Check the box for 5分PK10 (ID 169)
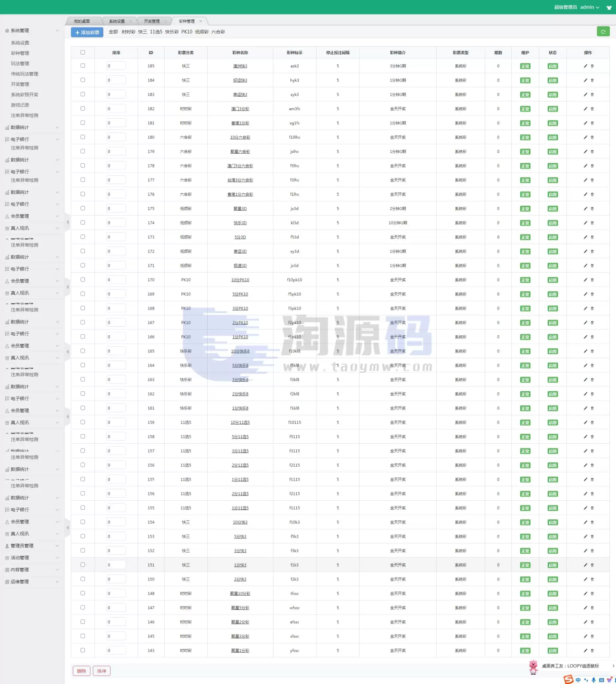Screen dimensions: 616x684 [83, 294]
